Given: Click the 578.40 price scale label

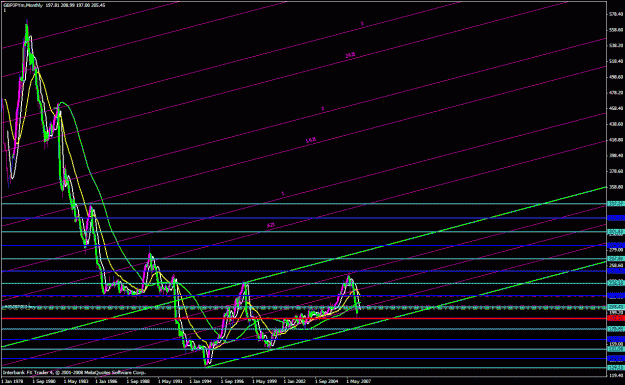Looking at the screenshot, I should 616,14.
